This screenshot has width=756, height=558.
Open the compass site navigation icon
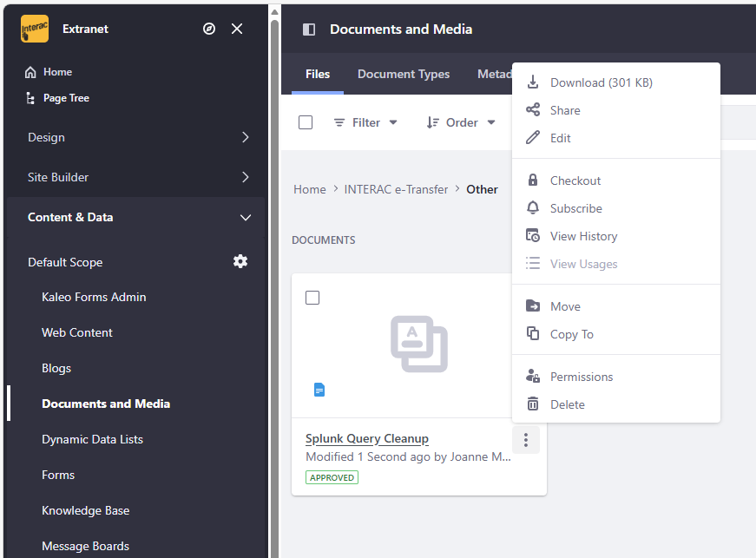tap(209, 29)
